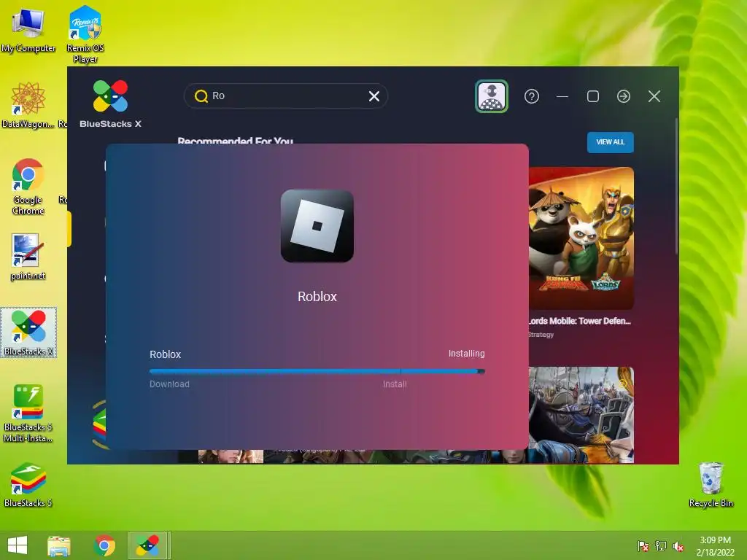Viewport: 747px width, 560px height.
Task: Open the Lords Mobile game thumbnail
Action: [x=581, y=238]
